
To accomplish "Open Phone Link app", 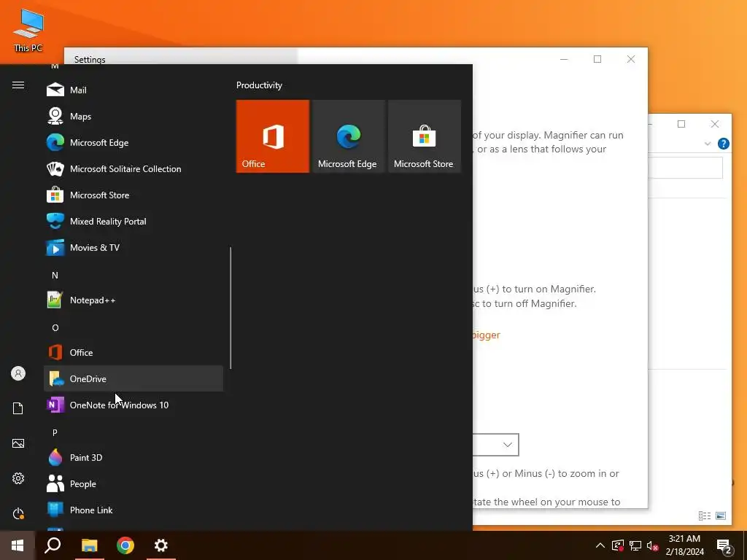I will point(133,510).
